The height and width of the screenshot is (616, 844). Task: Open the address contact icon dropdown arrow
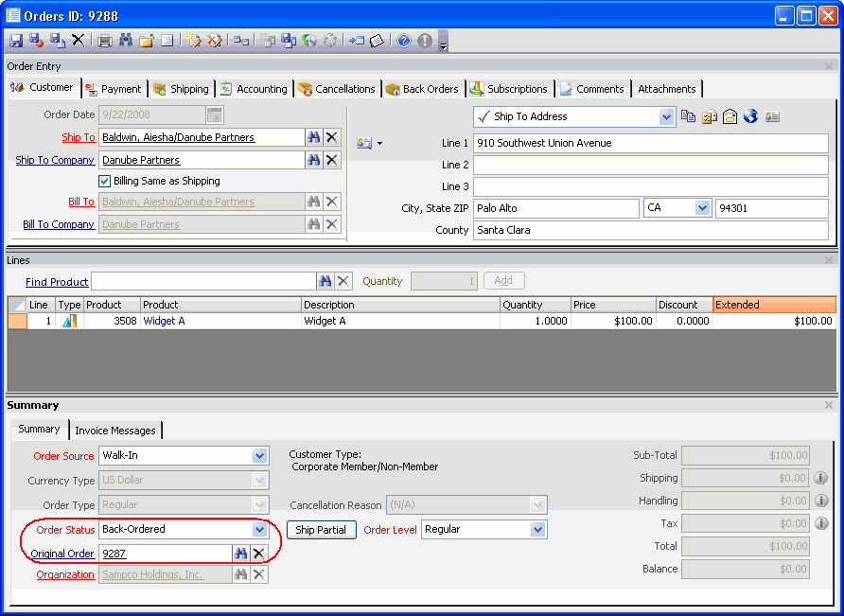380,143
